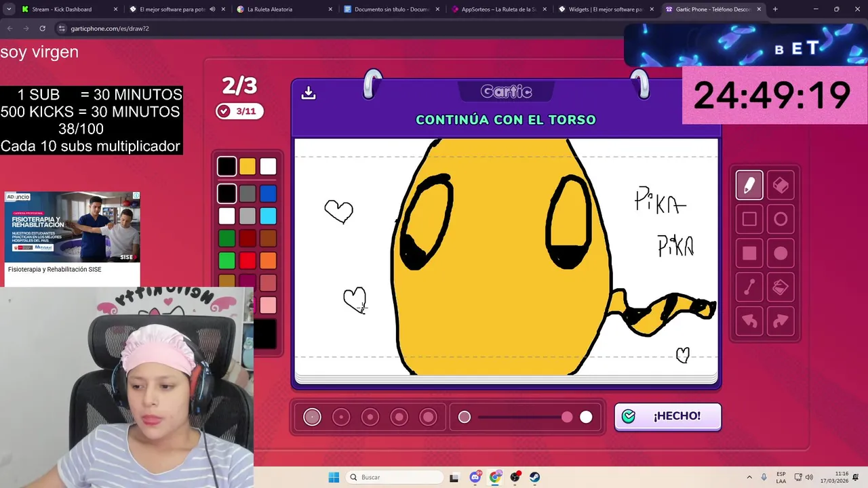This screenshot has width=868, height=488.
Task: Pick the dark green palette color
Action: pos(226,238)
